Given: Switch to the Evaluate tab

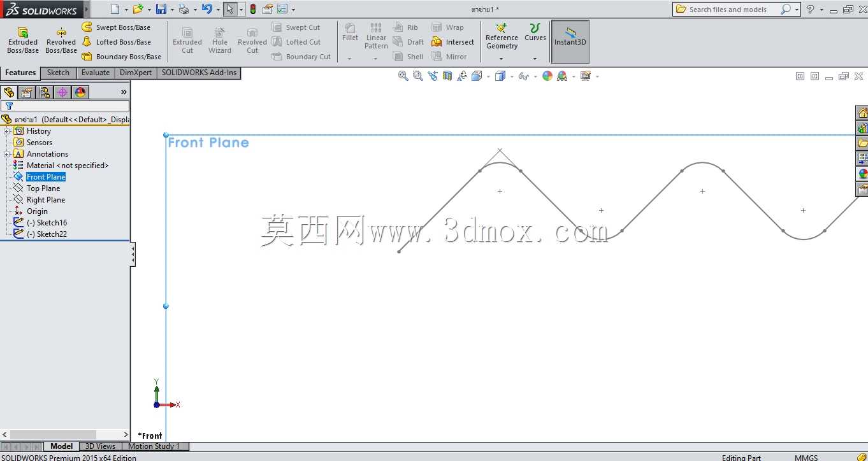Looking at the screenshot, I should coord(96,73).
